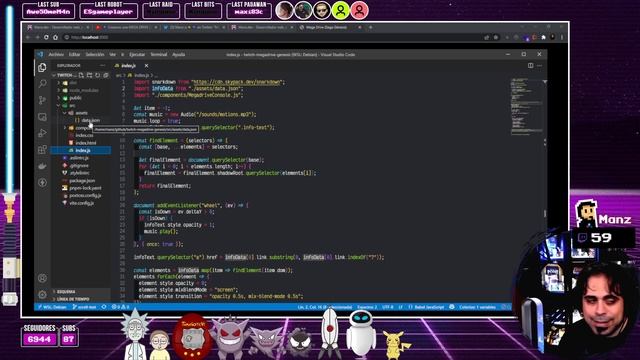
Task: Open the Archivo menu
Action: 56,54
